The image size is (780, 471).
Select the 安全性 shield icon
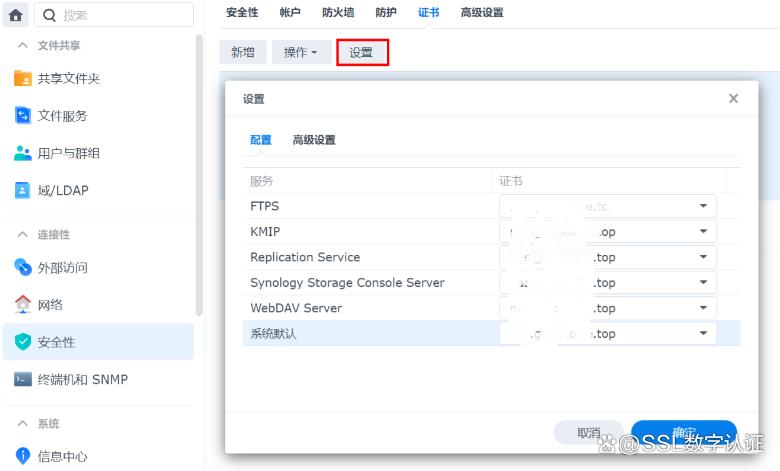(22, 342)
